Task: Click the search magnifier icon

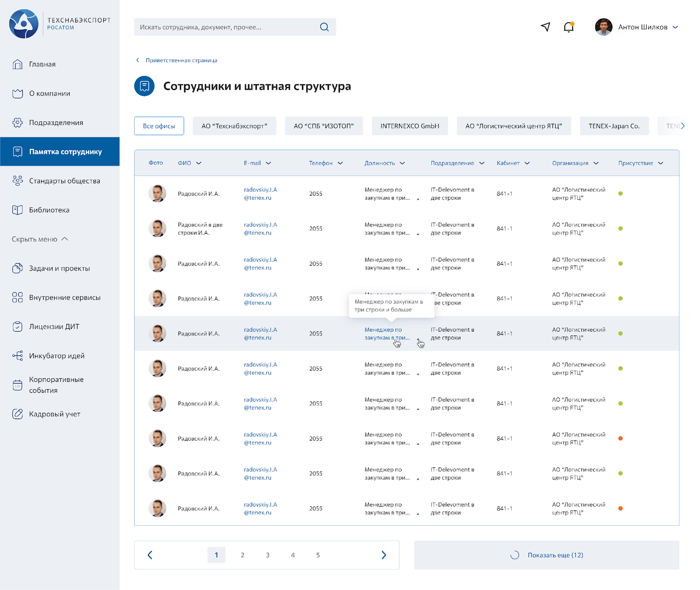Action: [324, 27]
